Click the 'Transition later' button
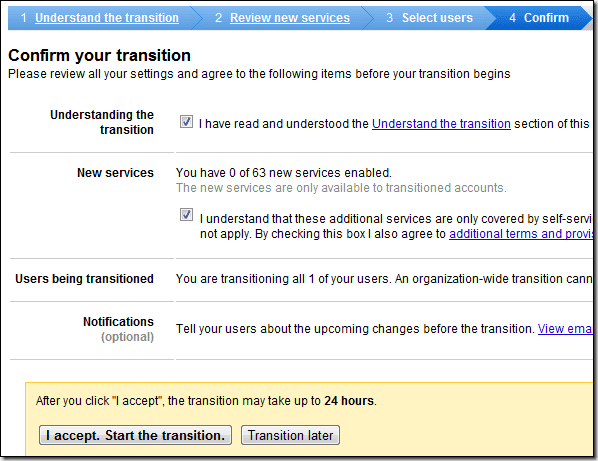The height and width of the screenshot is (461, 598). [x=290, y=435]
